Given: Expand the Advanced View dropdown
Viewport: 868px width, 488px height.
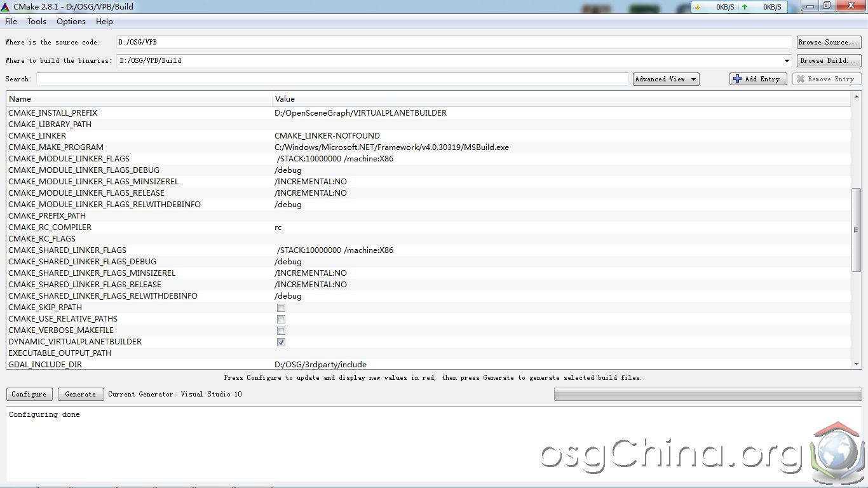Looking at the screenshot, I should pos(666,79).
